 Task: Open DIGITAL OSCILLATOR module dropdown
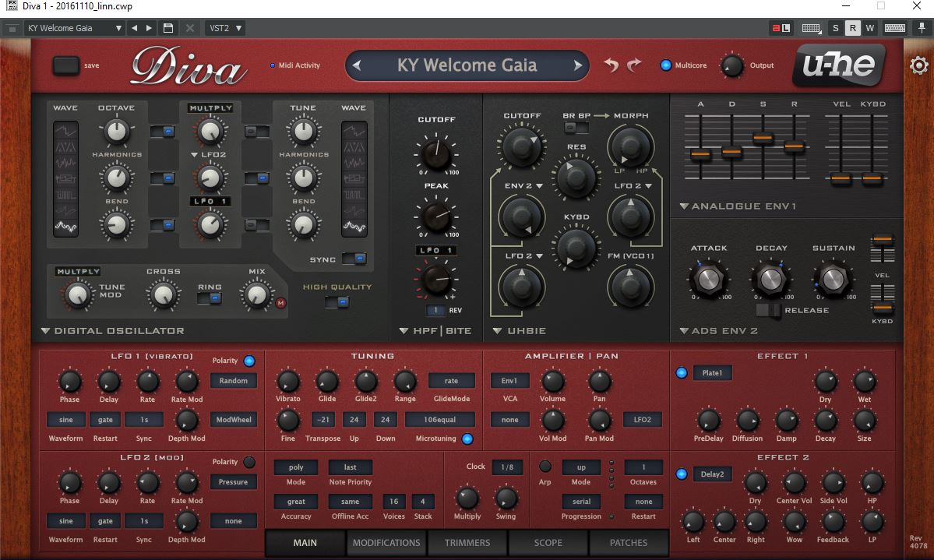[x=113, y=331]
